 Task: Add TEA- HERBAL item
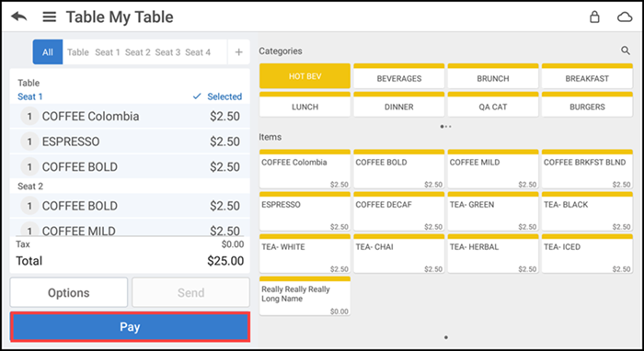tap(493, 254)
